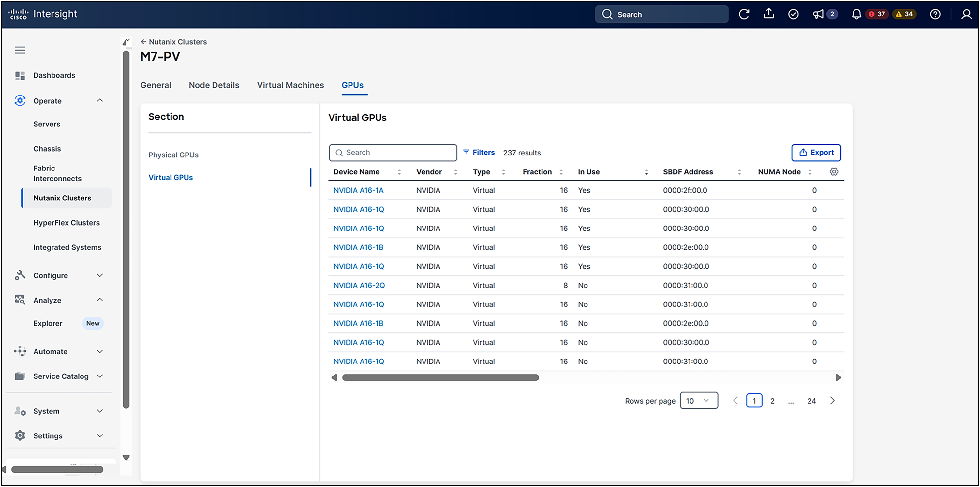Click the sidebar horizontal scrollbar
This screenshot has width=980, height=487.
tap(57, 469)
